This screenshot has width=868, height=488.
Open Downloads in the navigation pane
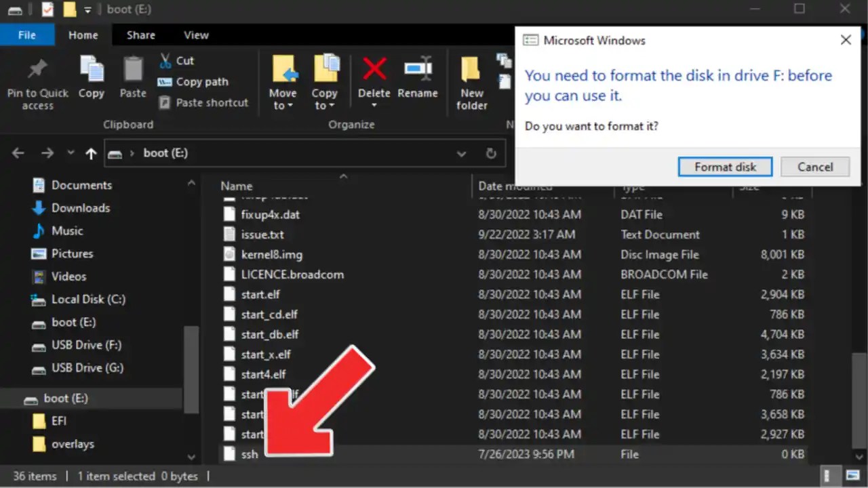pyautogui.click(x=80, y=208)
